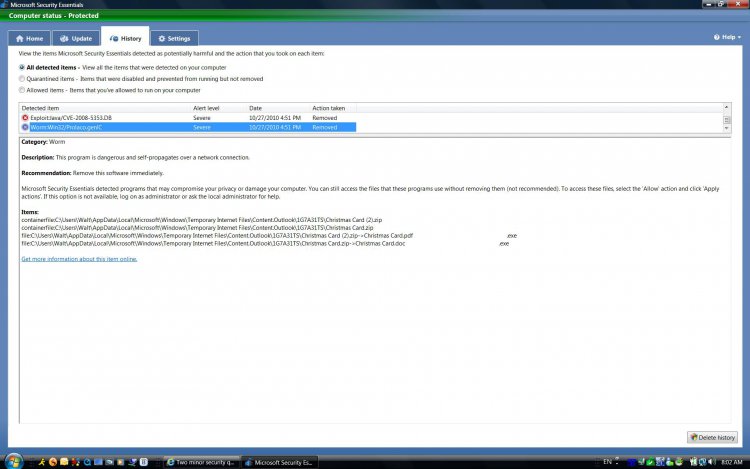This screenshot has width=750, height=469.
Task: Click the Microsoft Security Es... taskbar button
Action: click(x=279, y=462)
